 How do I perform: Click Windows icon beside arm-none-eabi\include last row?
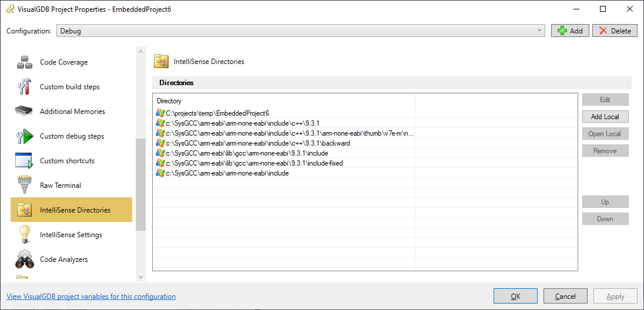[x=160, y=173]
